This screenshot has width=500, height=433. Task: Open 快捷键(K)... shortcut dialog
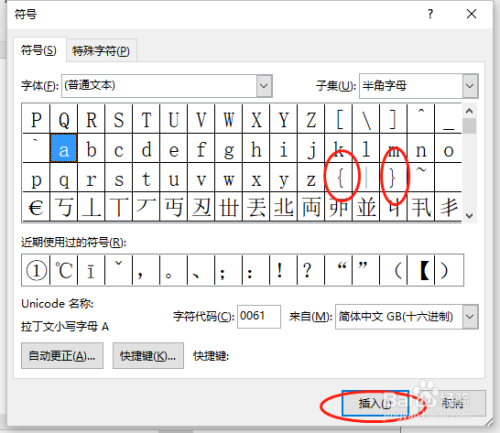coord(148,356)
